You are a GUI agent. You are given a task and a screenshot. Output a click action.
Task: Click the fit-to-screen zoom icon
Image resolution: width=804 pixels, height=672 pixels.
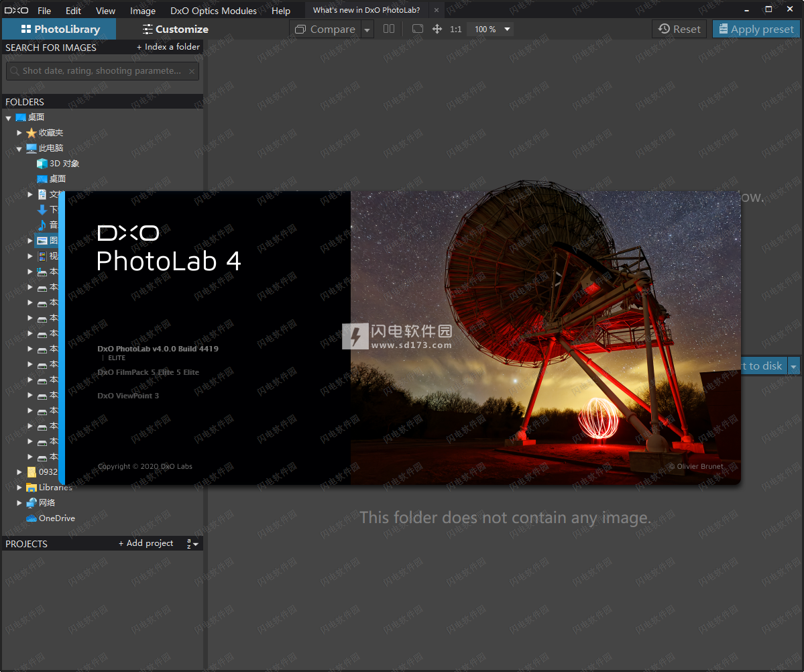pos(418,29)
